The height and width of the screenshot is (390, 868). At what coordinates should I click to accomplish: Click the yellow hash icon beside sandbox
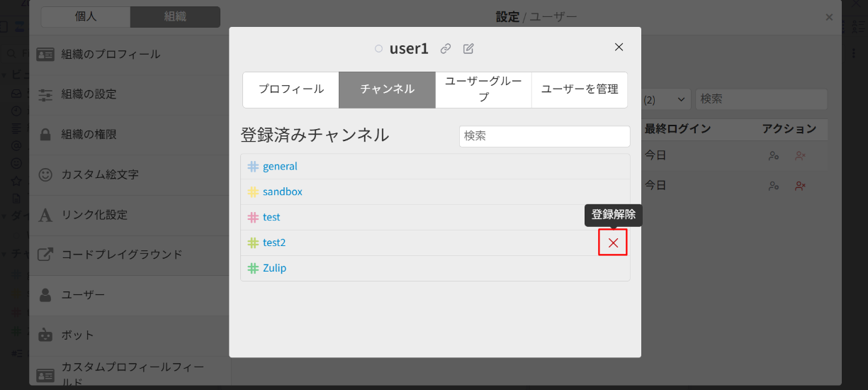click(x=253, y=192)
